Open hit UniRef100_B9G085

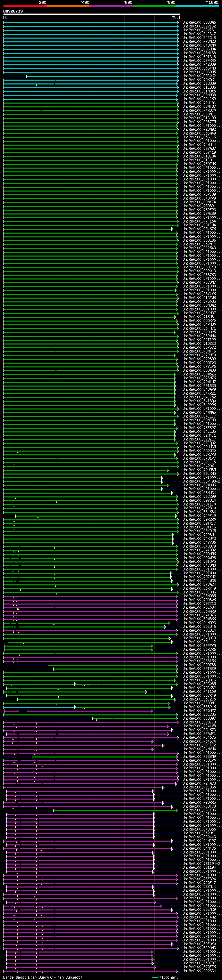(199, 684)
